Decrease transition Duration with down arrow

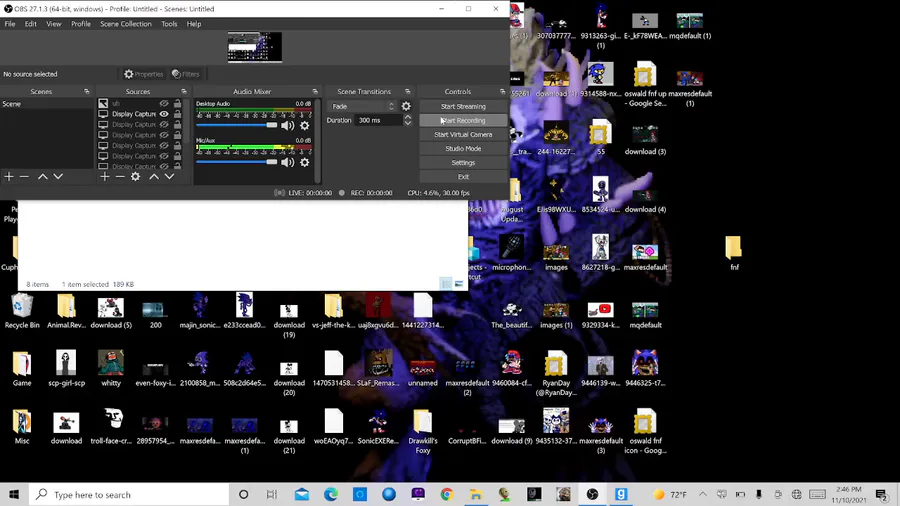coord(408,123)
